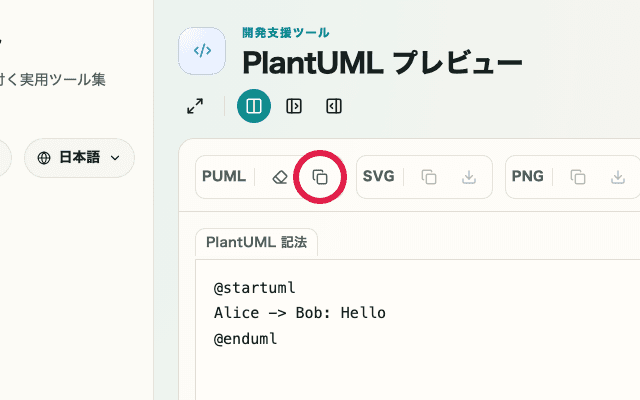Click the 開発支援ツール category link

pyautogui.click(x=286, y=33)
